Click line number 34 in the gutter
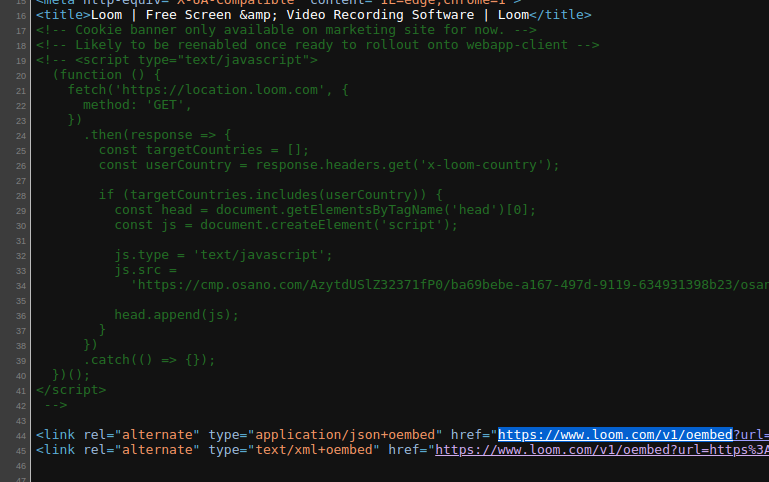 20,285
